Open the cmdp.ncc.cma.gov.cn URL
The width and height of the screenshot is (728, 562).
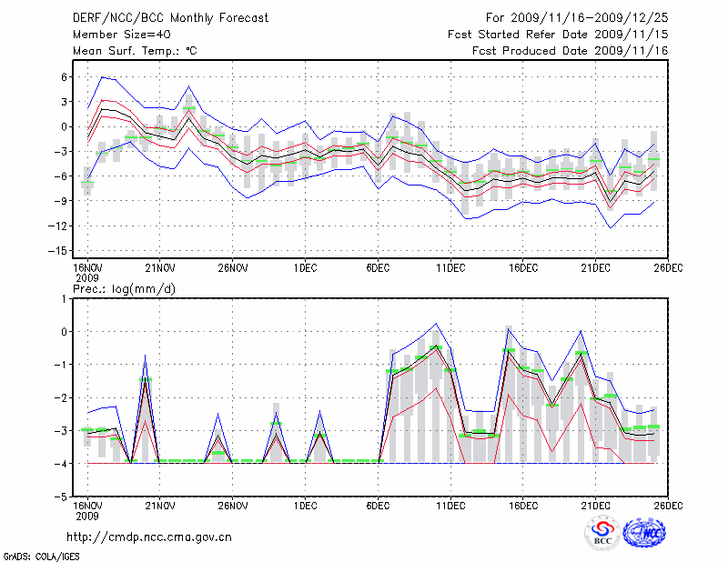click(150, 537)
